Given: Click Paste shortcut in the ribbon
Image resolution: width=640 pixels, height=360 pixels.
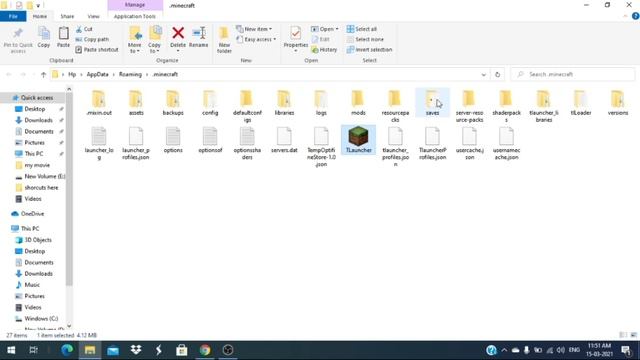Looking at the screenshot, I should 97,49.
